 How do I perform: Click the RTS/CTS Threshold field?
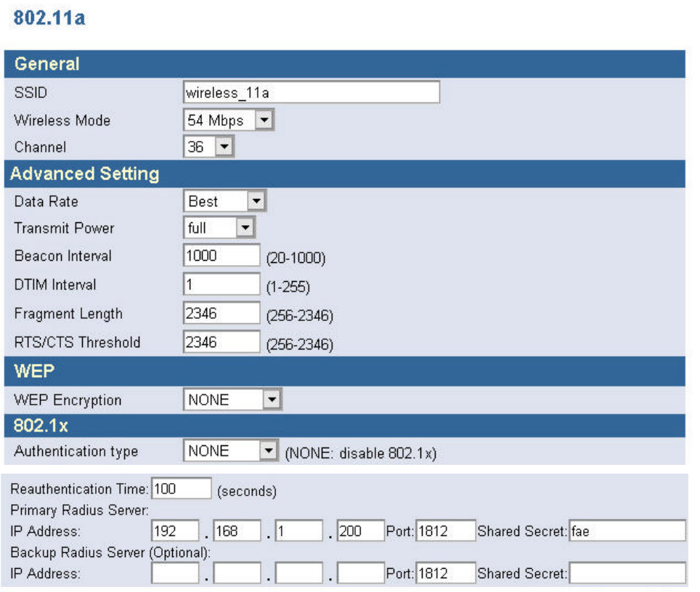221,342
